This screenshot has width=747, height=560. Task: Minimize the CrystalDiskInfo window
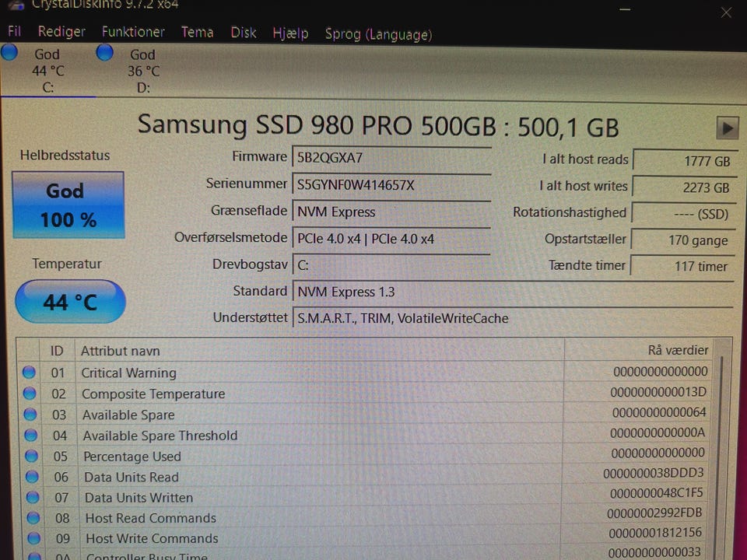tap(625, 9)
